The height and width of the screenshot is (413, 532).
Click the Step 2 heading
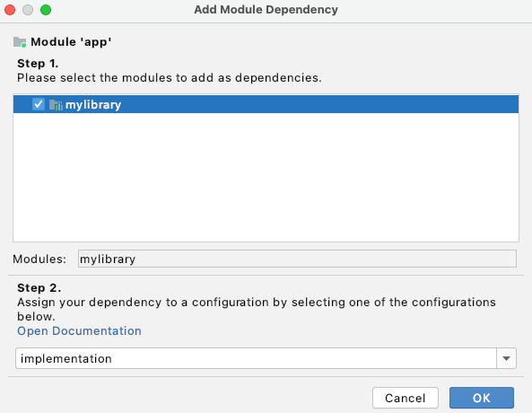(x=39, y=287)
